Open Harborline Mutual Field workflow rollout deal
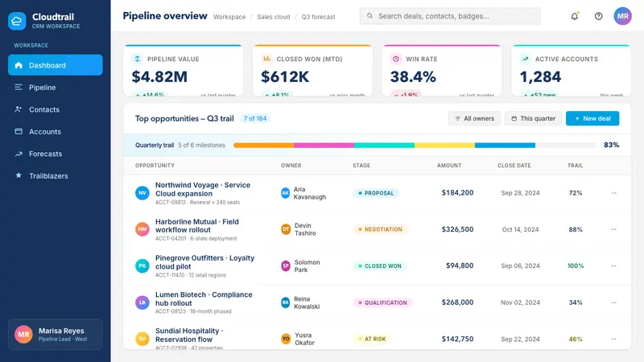 point(196,226)
